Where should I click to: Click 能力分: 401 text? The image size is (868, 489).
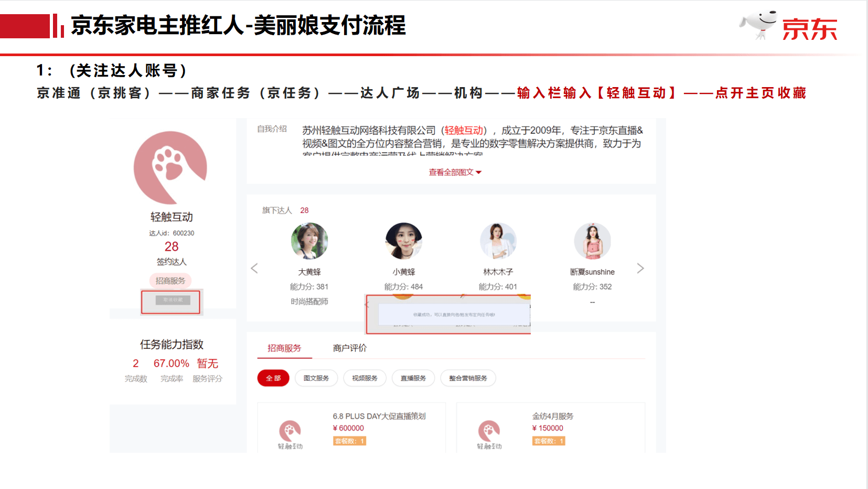pyautogui.click(x=498, y=286)
